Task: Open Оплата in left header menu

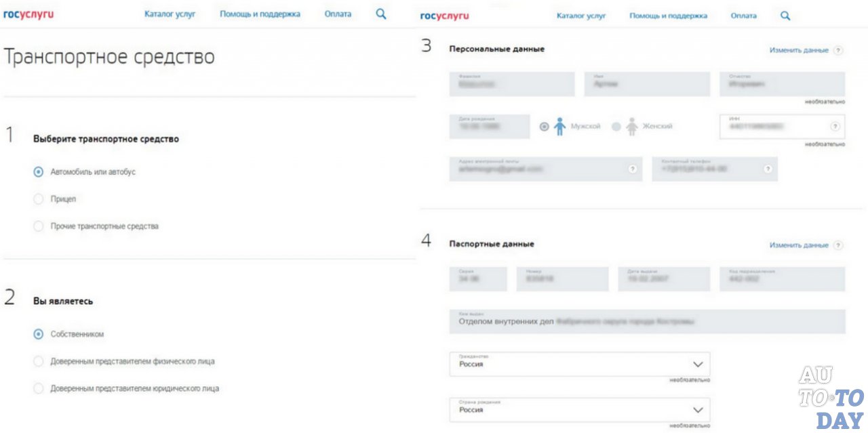Action: pos(338,14)
